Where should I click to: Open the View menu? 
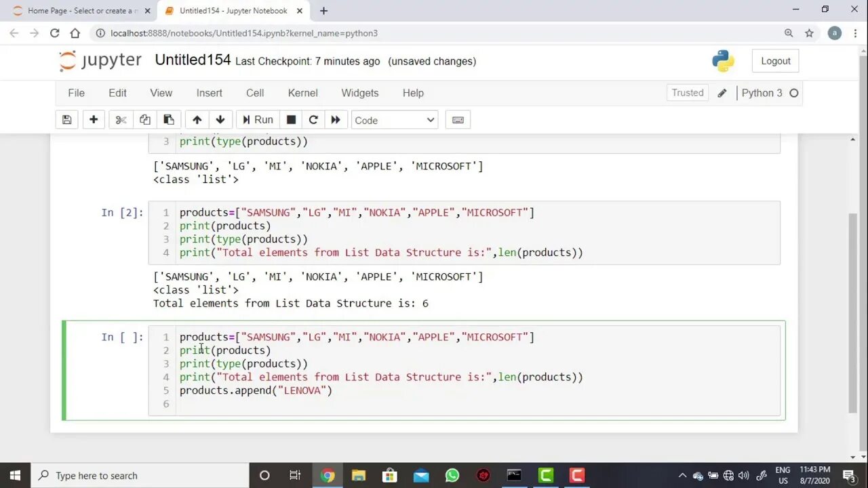pyautogui.click(x=161, y=93)
